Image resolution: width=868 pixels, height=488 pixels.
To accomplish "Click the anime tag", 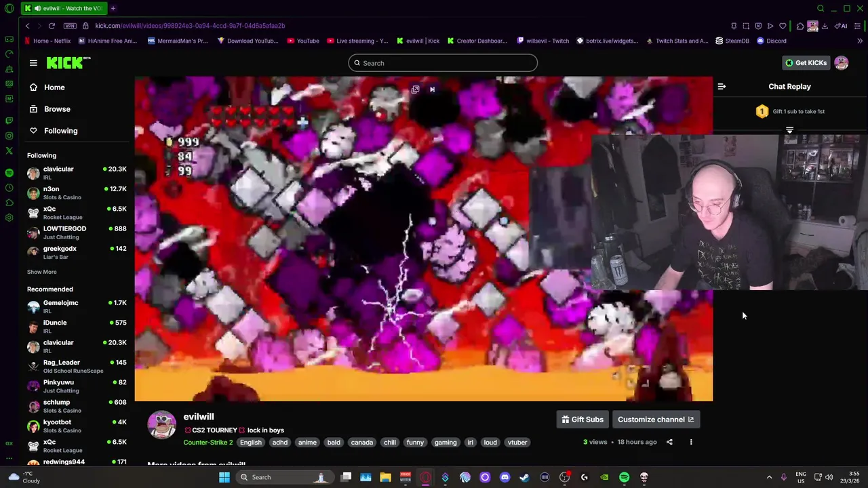I will coord(307,443).
